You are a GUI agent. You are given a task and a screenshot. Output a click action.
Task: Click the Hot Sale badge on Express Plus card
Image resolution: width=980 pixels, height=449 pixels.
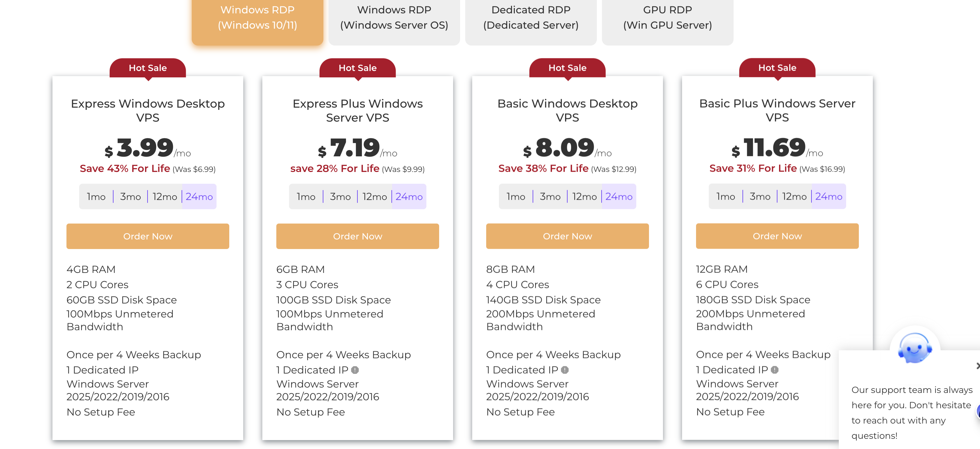click(x=358, y=68)
